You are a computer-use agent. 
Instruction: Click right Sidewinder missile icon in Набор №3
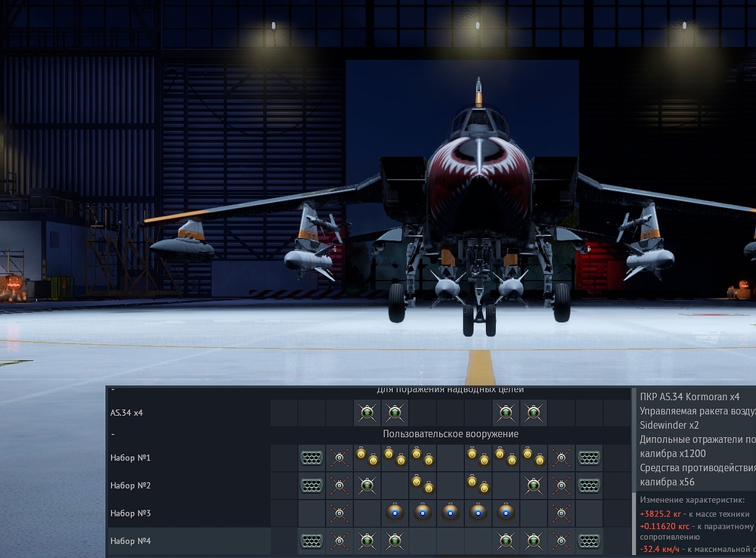coord(561,513)
